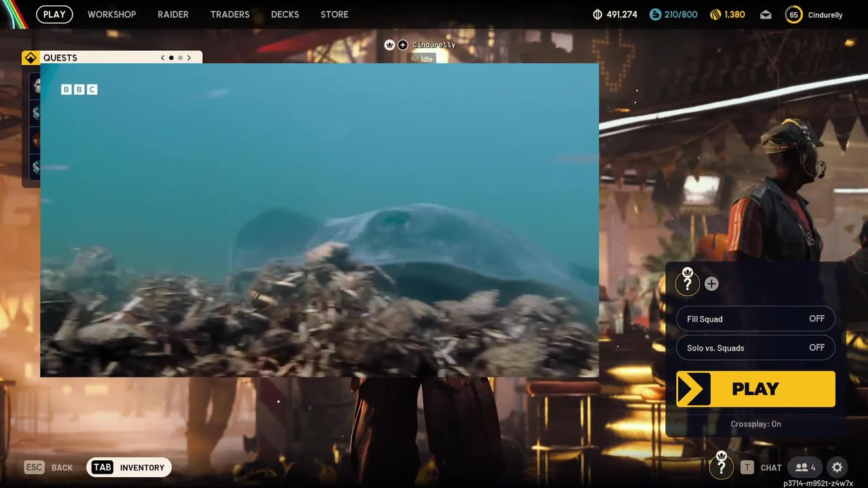Open the Cindurelly profile name in top bar
868x488 pixels.
(825, 15)
